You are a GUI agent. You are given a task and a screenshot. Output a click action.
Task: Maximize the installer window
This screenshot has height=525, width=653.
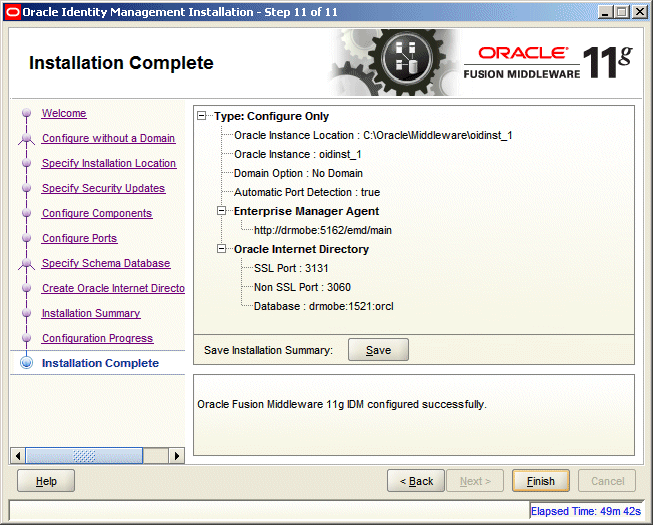(x=621, y=12)
